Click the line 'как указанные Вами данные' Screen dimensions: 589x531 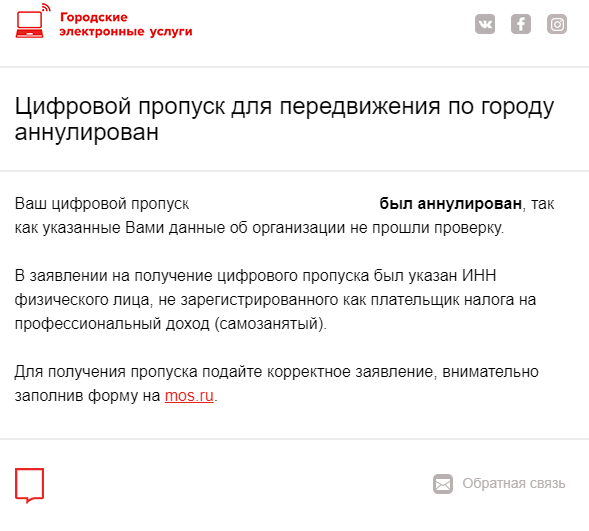click(259, 228)
